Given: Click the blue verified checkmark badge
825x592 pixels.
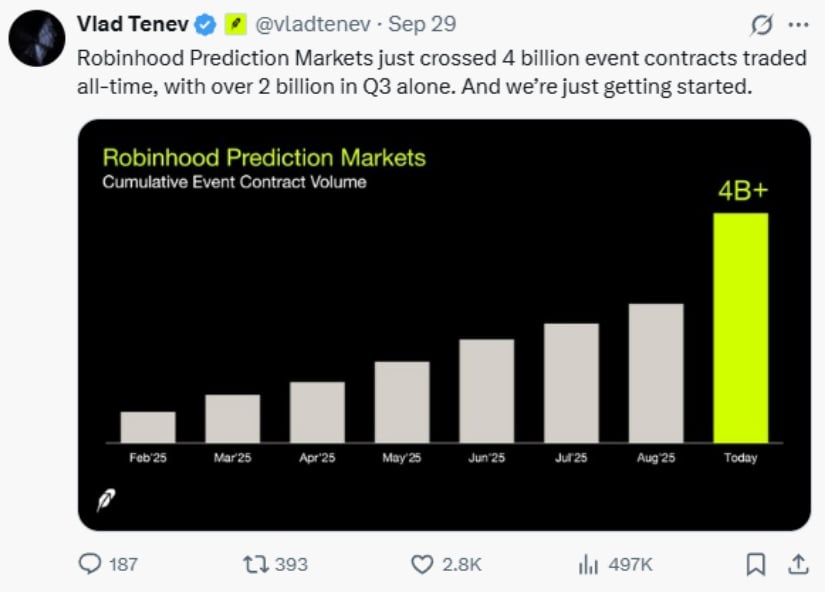Looking at the screenshot, I should point(205,23).
